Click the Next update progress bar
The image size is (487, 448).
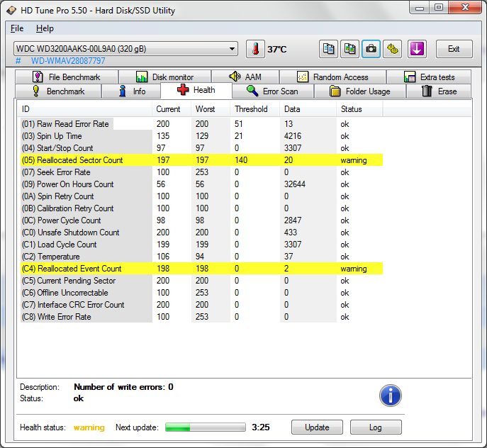tap(206, 427)
